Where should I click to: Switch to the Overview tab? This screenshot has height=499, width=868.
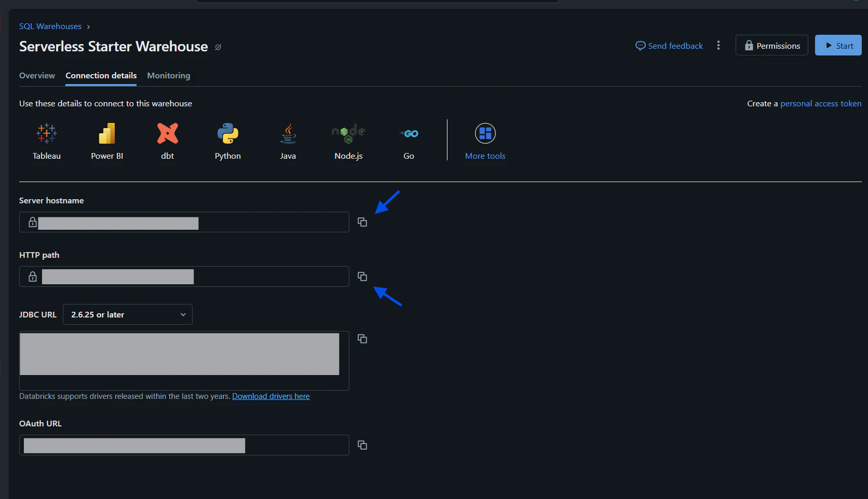pos(37,76)
